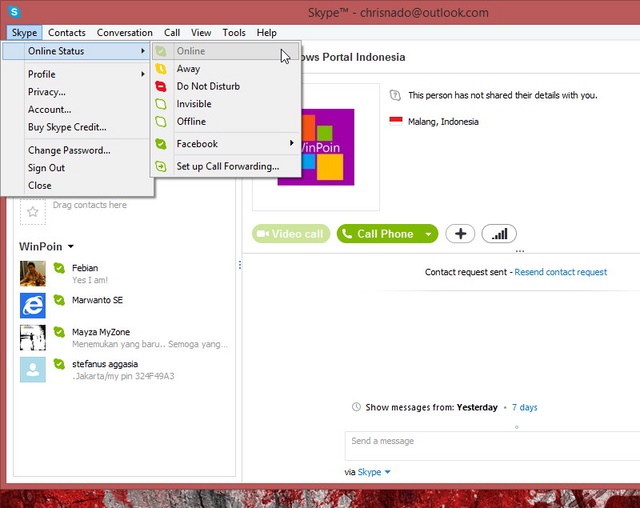Viewport: 640px width, 508px height.
Task: Click the question mark contact details icon
Action: (395, 95)
